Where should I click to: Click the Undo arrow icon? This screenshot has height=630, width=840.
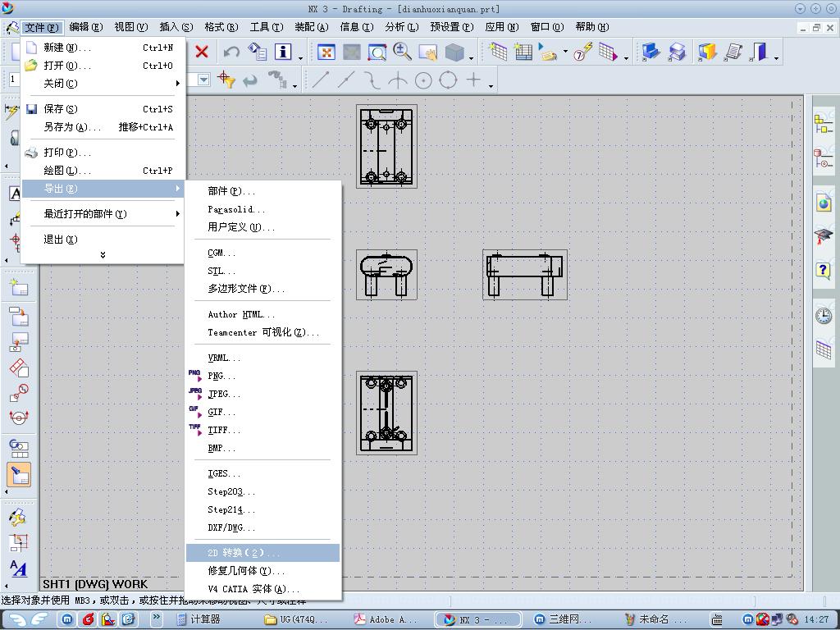click(x=231, y=52)
